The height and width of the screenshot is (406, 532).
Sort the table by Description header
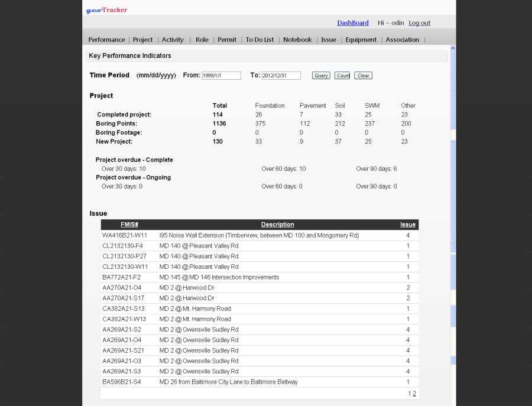pyautogui.click(x=277, y=225)
